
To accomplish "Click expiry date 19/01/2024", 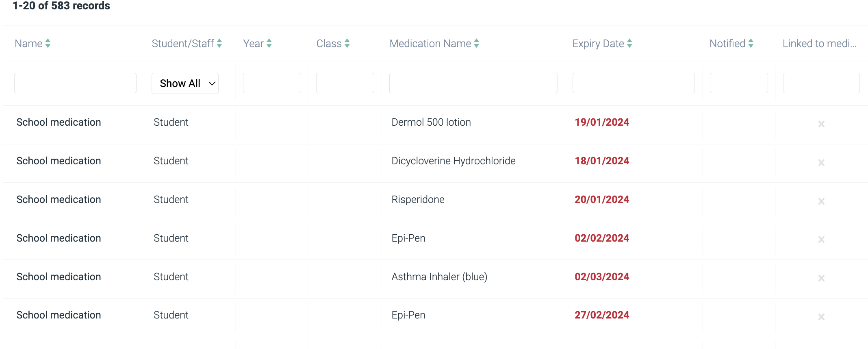I will pos(602,122).
